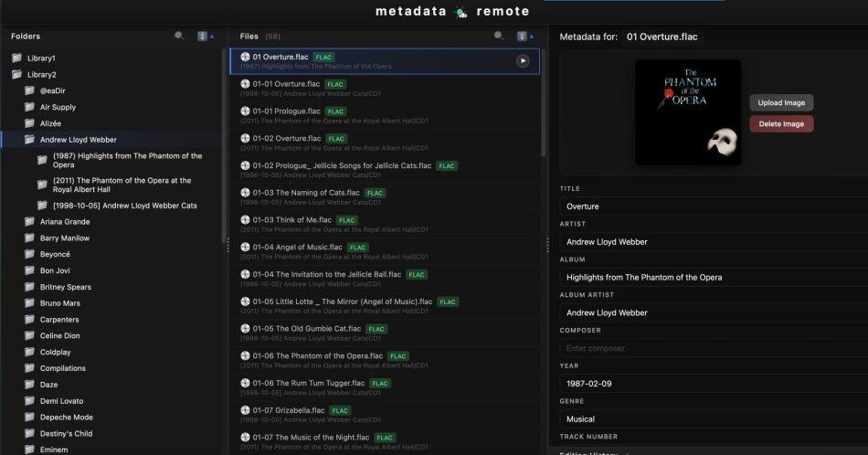Select the disc icon for 01-03 Think of Me.flac
Screen dimensions: 868x455
tap(245, 220)
